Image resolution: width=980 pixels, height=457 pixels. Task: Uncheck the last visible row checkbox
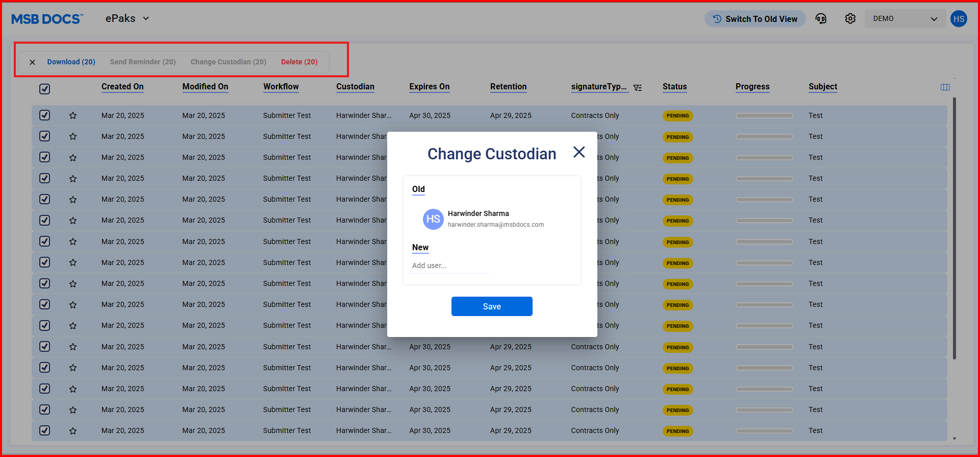click(x=45, y=430)
